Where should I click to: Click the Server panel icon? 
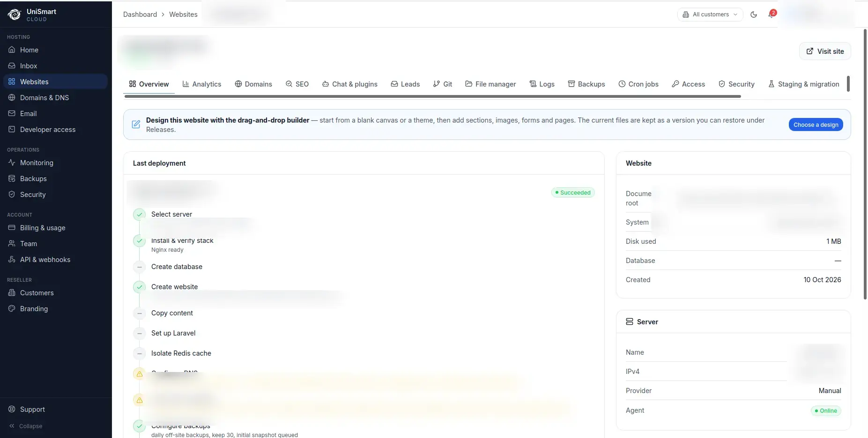point(630,322)
